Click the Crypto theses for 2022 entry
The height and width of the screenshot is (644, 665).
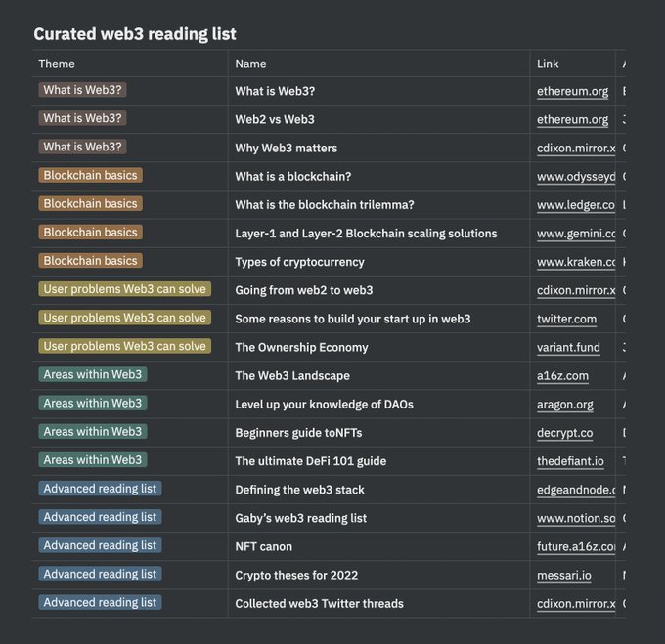click(x=296, y=575)
